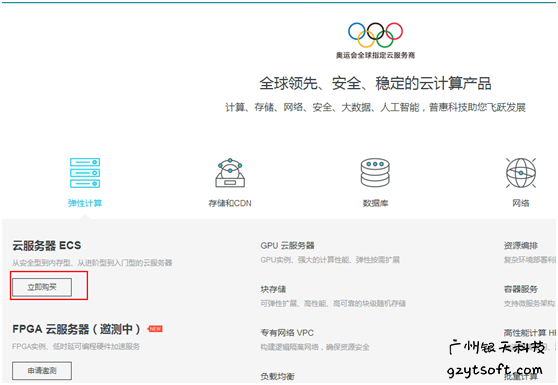Open the 高性能计算 product link
This screenshot has width=558, height=385.
click(x=530, y=333)
